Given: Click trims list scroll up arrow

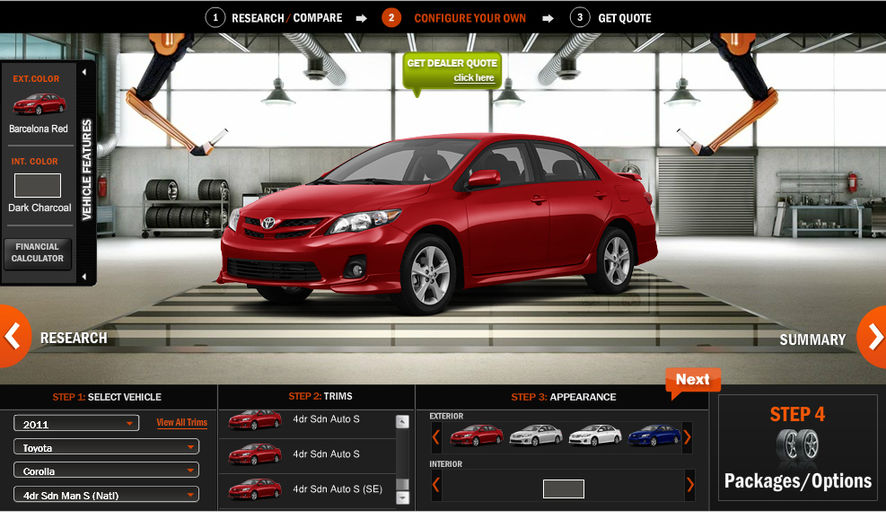Looking at the screenshot, I should (x=402, y=422).
